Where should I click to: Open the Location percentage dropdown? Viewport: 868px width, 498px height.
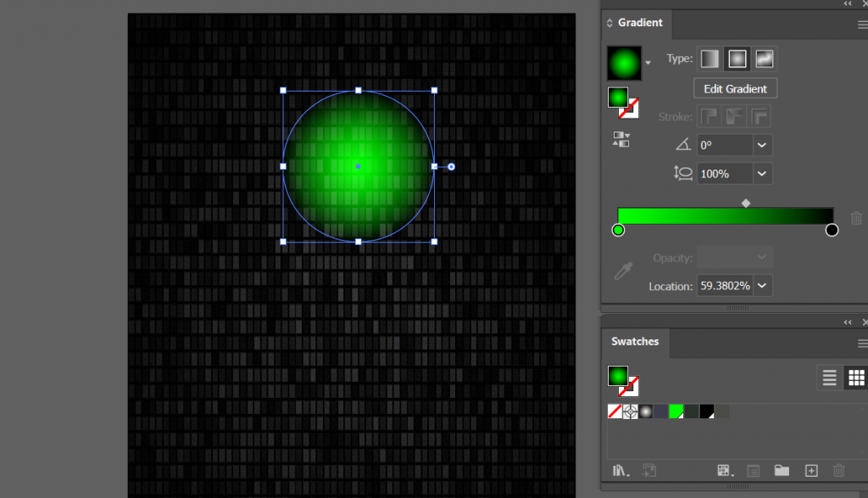coord(760,285)
